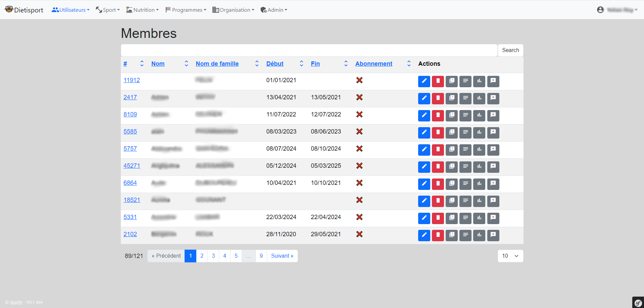The image size is (644, 308).
Task: Add a comment for member 45271
Action: (x=493, y=167)
